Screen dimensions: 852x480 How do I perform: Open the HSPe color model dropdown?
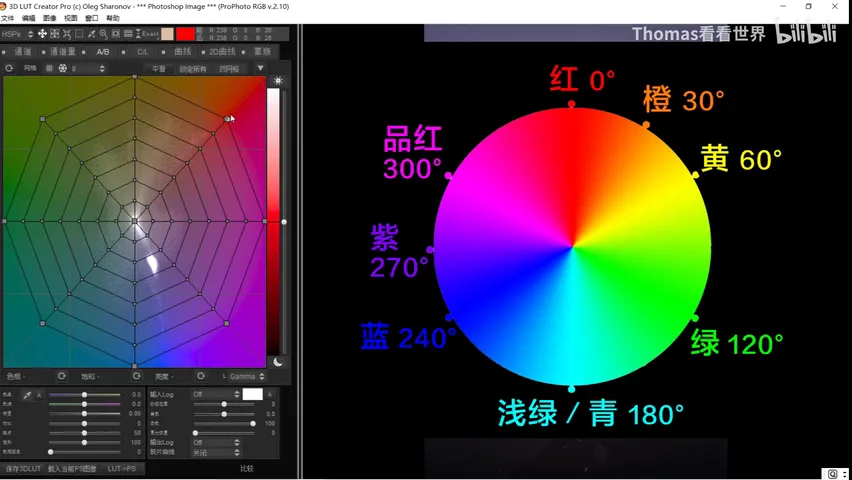coord(17,34)
